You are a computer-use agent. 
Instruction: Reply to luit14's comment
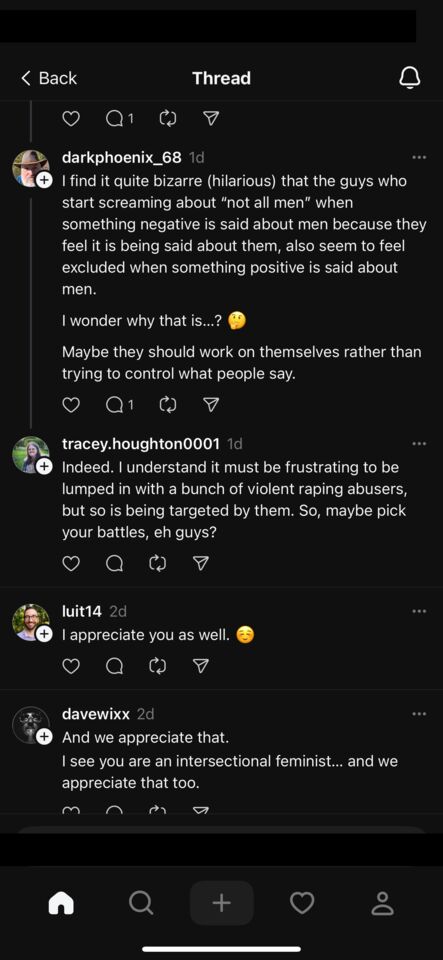point(114,666)
